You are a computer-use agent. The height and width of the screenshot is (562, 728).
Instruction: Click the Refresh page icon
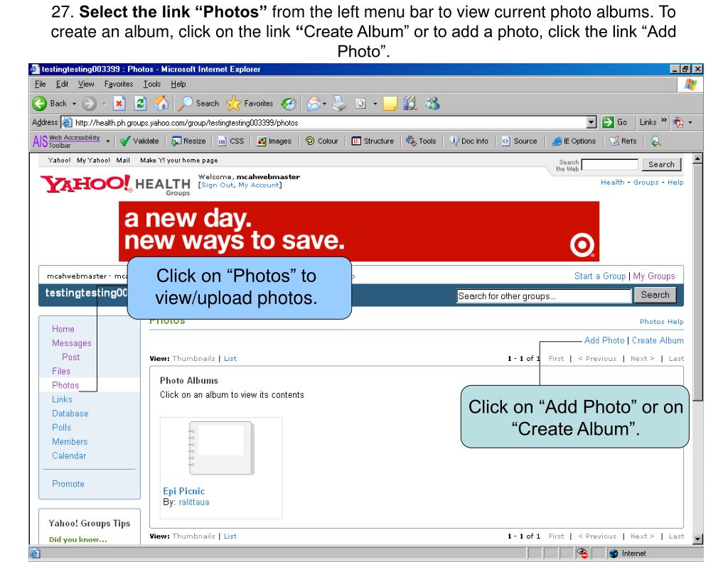(x=140, y=104)
